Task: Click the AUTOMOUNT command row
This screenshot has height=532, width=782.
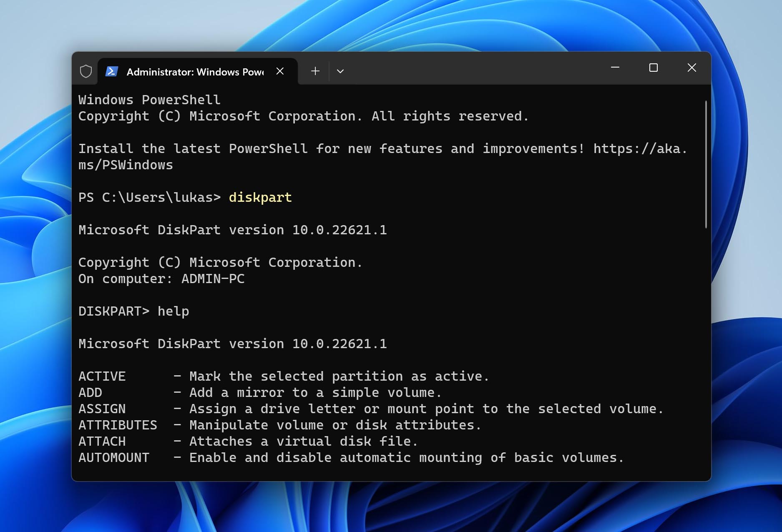Action: tap(351, 457)
